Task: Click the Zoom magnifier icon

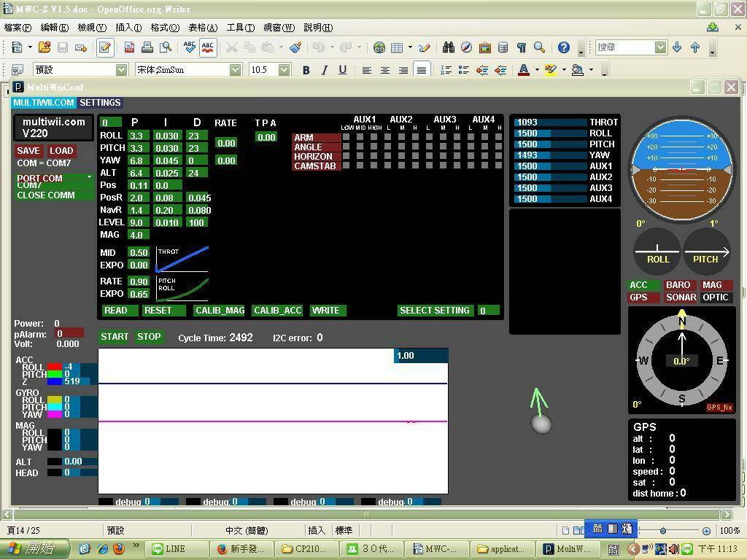Action: tap(539, 47)
